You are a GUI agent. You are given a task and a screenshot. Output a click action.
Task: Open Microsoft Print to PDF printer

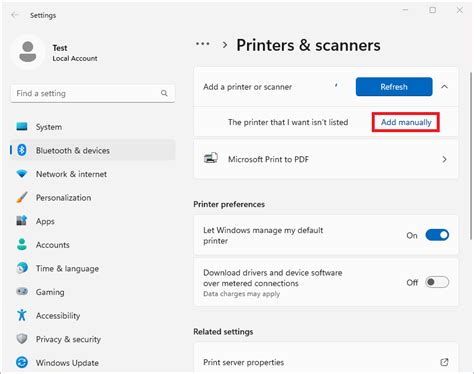[x=326, y=159]
